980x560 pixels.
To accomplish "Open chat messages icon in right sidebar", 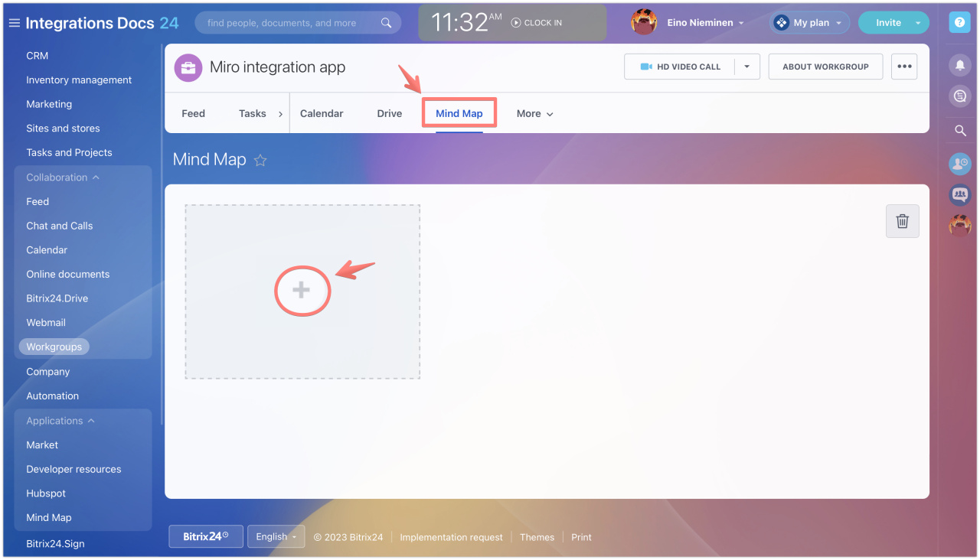I will [959, 96].
